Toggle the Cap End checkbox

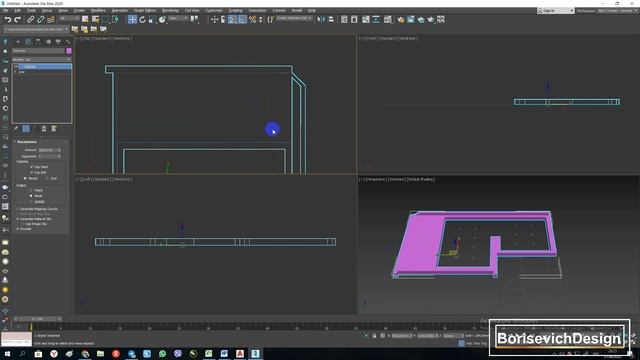[x=31, y=173]
